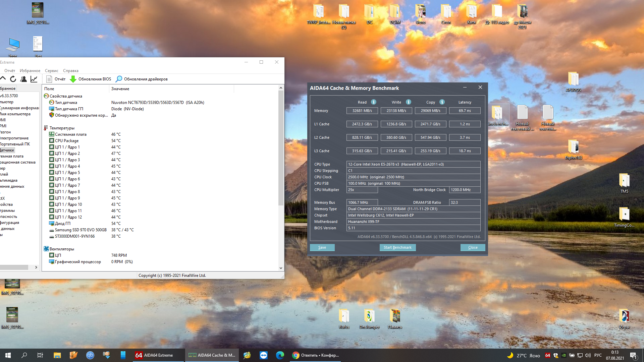Click the Copy info icon in benchmark
The width and height of the screenshot is (644, 362).
tap(442, 102)
